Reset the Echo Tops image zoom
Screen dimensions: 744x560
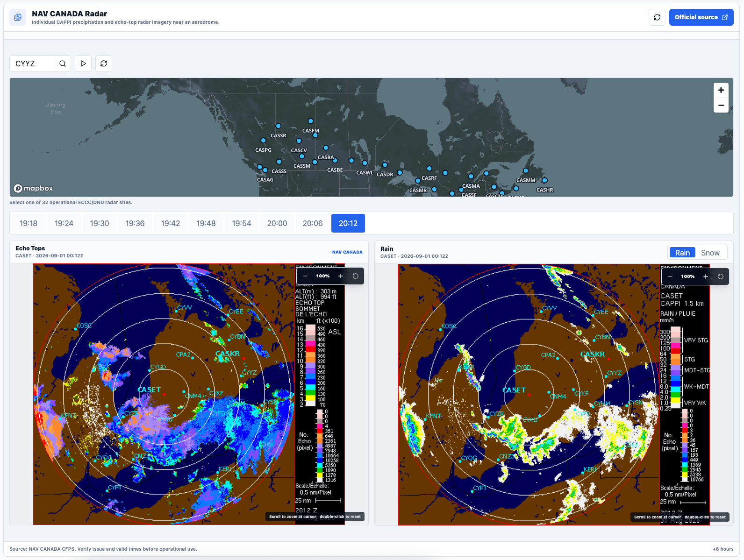click(356, 276)
